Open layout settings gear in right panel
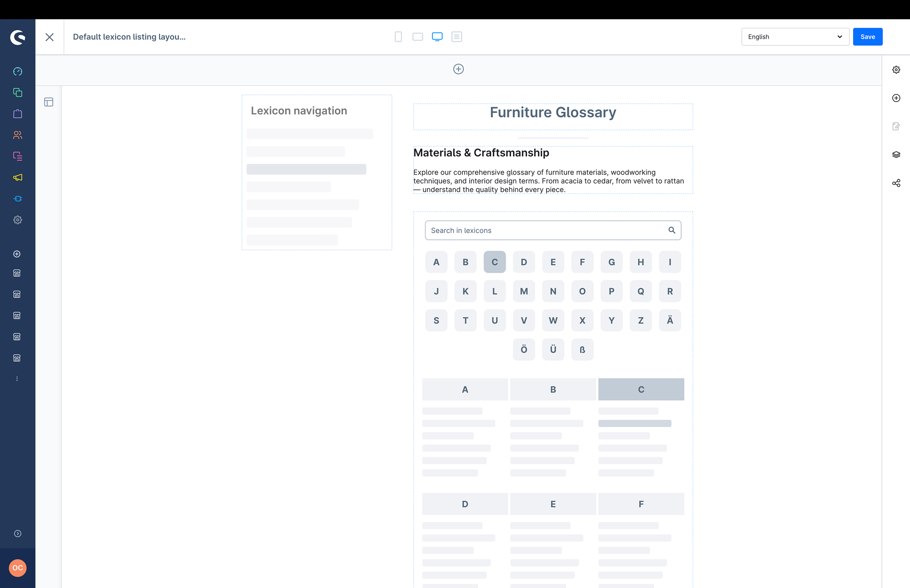 pos(896,70)
